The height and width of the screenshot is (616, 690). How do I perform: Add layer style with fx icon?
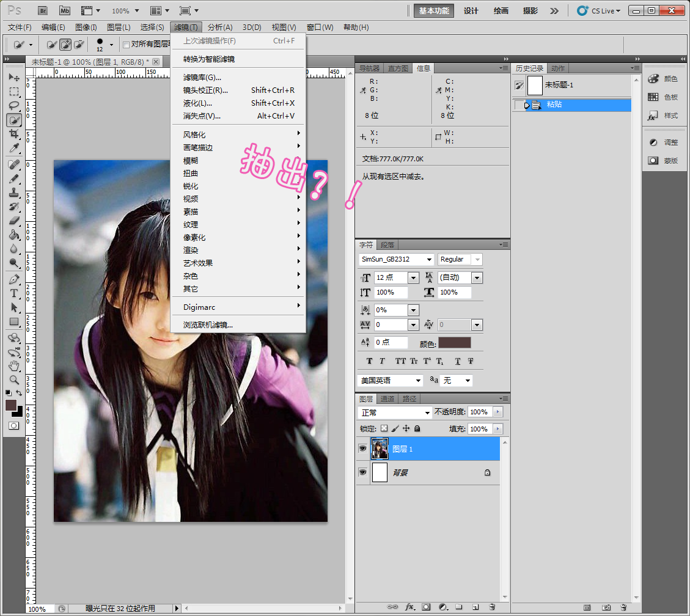(409, 607)
